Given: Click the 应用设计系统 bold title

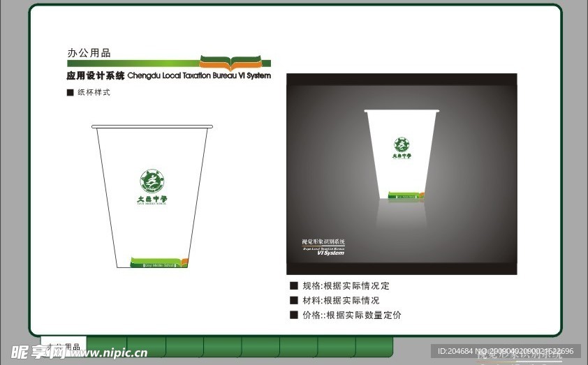Looking at the screenshot, I should coord(95,75).
